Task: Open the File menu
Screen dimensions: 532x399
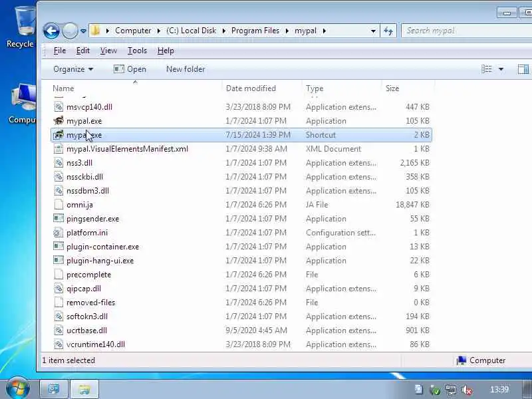Action: (60, 51)
